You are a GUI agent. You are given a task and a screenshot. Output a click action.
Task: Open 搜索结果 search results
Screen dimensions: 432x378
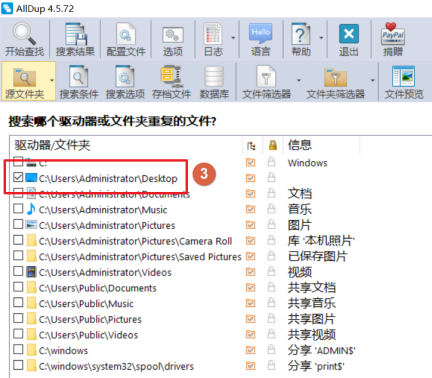(75, 39)
